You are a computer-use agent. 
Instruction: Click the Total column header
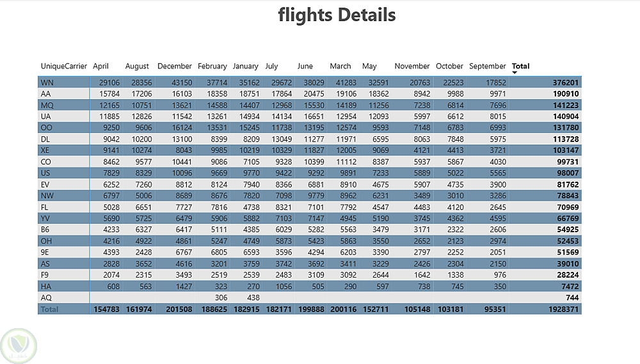[520, 66]
